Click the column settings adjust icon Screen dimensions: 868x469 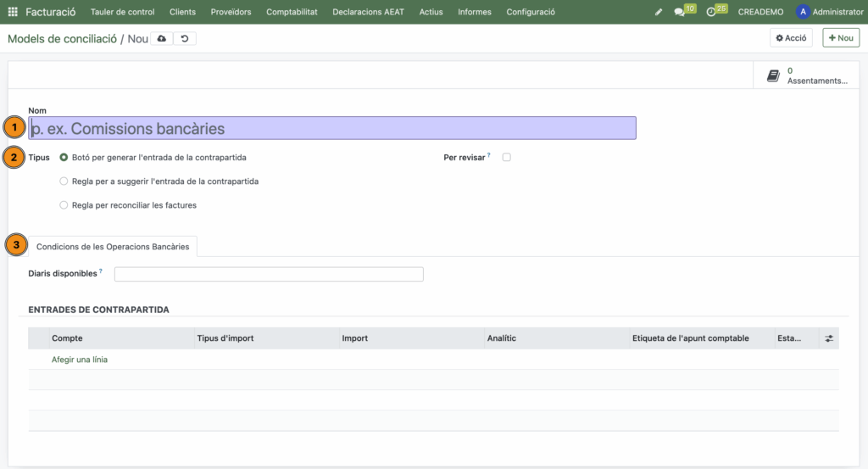(828, 338)
